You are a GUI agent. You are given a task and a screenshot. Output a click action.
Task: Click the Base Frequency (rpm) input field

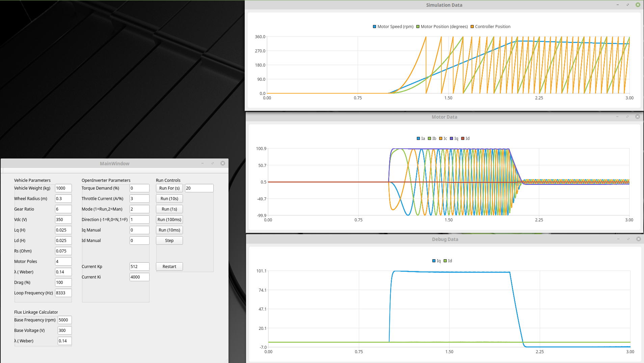[64, 320]
